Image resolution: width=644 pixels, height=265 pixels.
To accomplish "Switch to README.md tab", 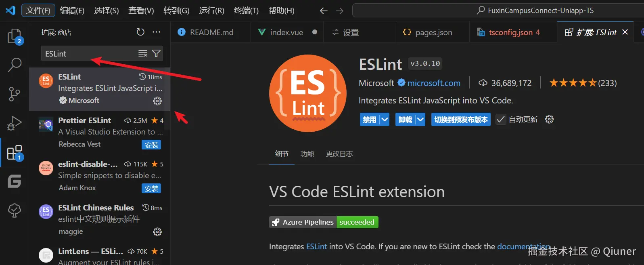I will pyautogui.click(x=211, y=32).
